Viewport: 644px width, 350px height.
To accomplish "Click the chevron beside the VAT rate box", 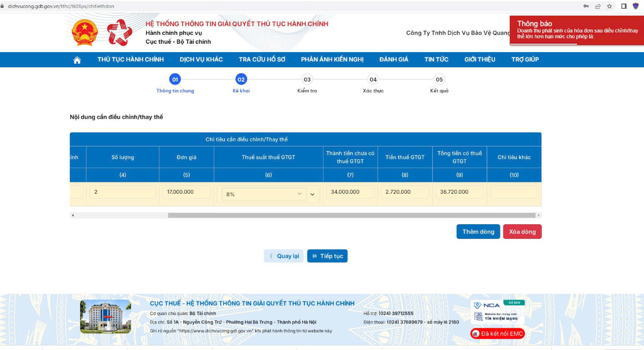I will click(312, 194).
